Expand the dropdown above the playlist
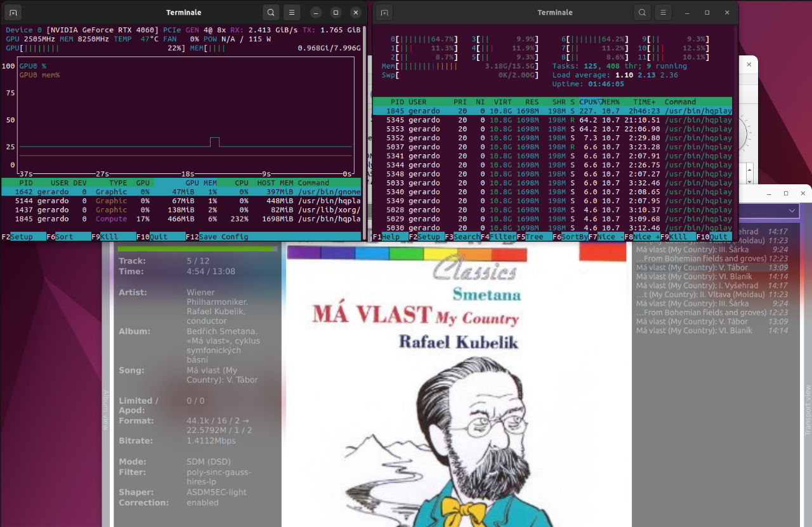The width and height of the screenshot is (812, 527). tap(792, 211)
